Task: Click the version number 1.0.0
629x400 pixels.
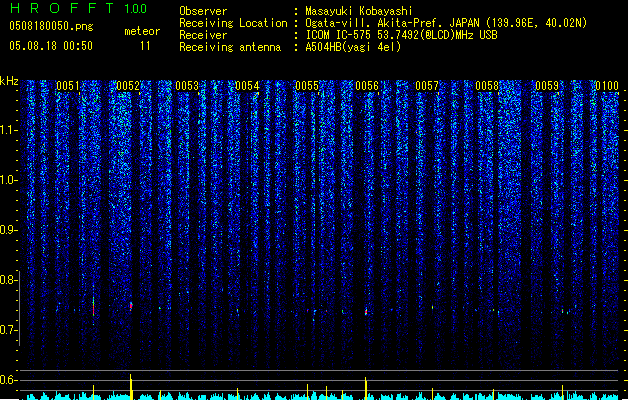Action: click(x=136, y=9)
